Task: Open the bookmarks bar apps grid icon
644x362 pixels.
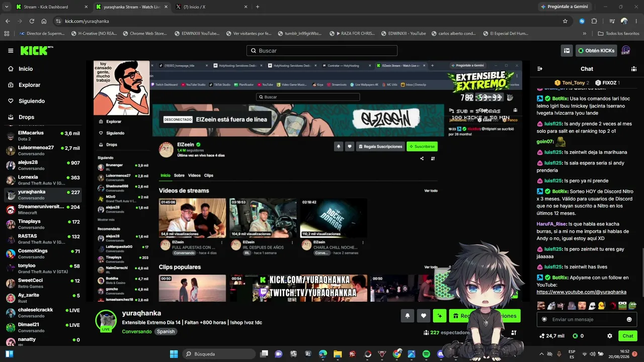Action: pos(7,34)
